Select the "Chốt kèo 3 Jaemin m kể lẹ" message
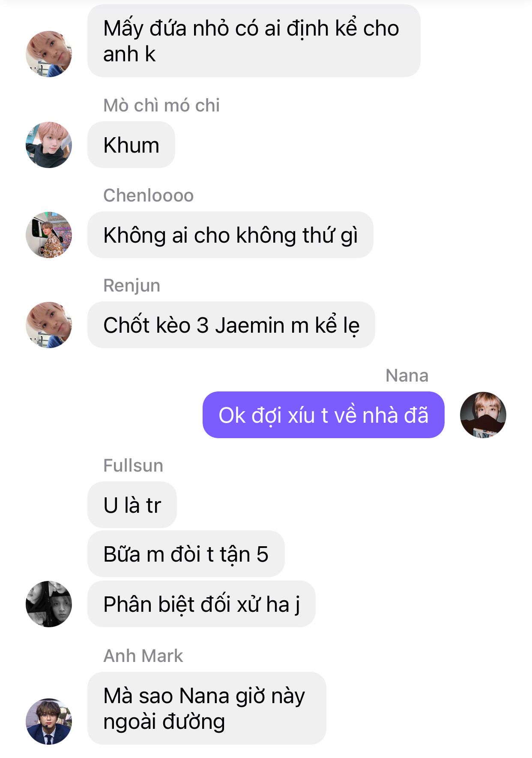The image size is (532, 758). click(231, 325)
